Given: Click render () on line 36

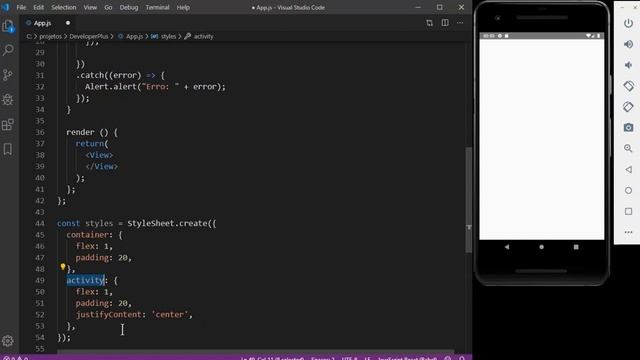Looking at the screenshot, I should coord(87,132).
